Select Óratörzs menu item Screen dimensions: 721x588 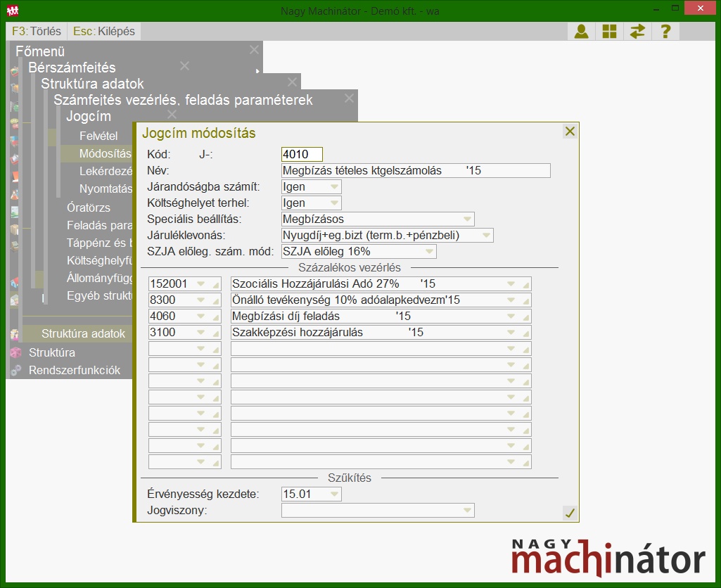coord(89,207)
